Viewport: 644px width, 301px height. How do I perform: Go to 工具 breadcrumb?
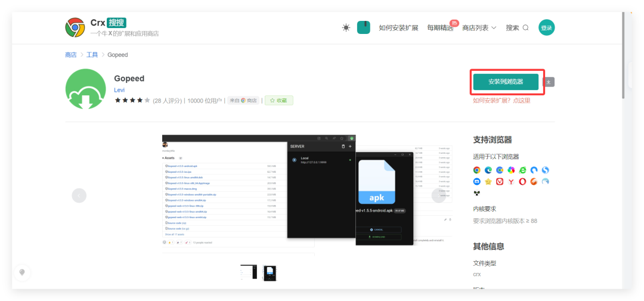(92, 55)
